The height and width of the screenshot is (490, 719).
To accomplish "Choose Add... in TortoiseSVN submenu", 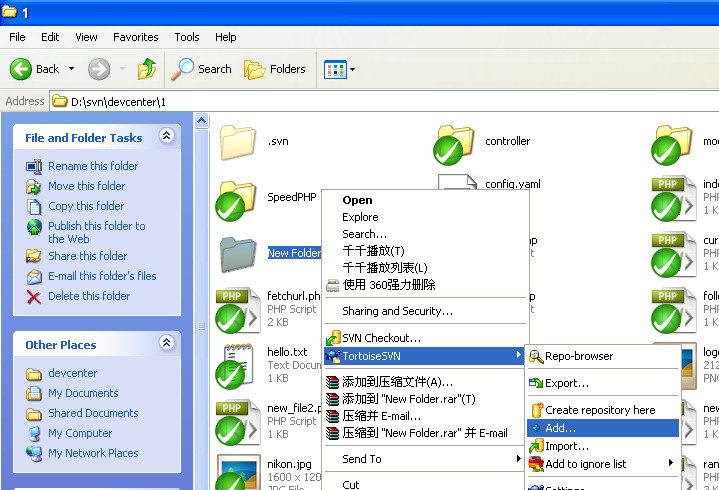I will tap(603, 428).
